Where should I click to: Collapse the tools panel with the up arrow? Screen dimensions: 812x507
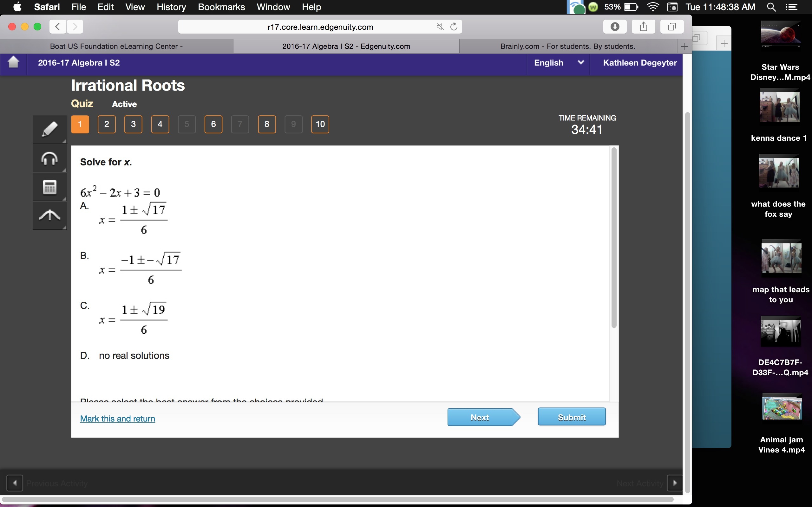tap(49, 215)
